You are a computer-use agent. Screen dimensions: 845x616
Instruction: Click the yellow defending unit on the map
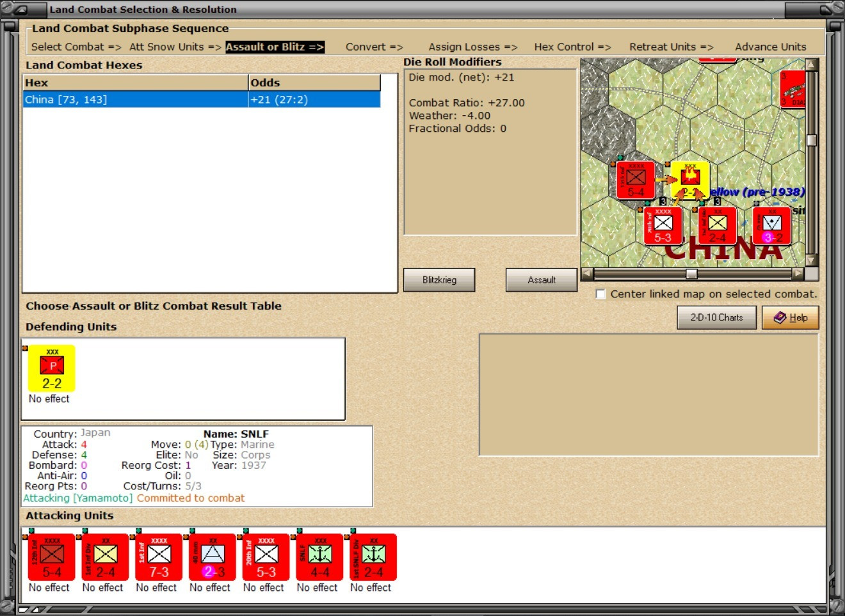point(690,180)
